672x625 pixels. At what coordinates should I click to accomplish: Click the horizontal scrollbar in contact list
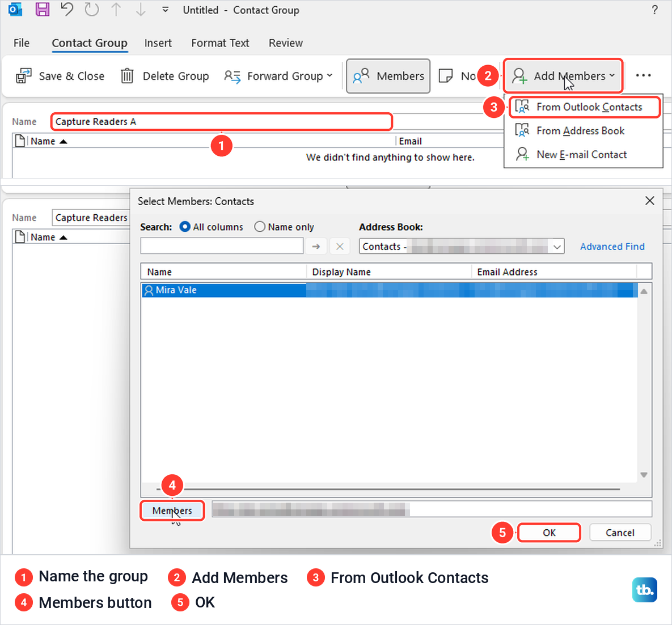tap(388, 489)
